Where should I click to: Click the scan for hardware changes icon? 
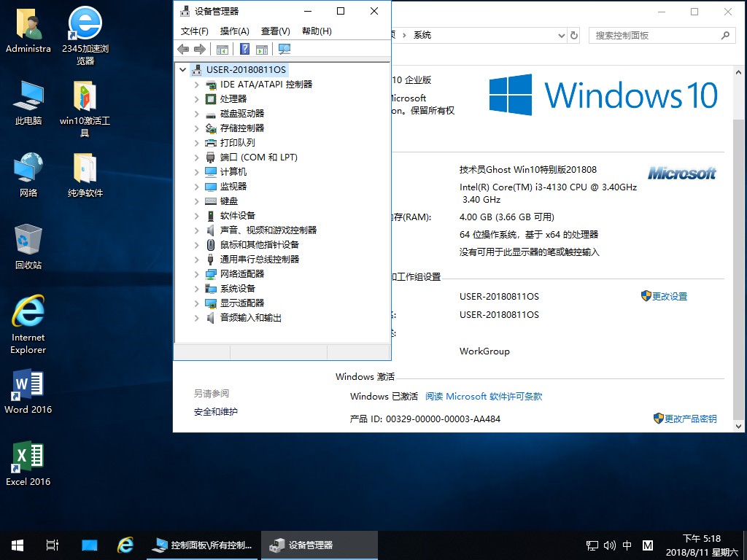tap(285, 49)
